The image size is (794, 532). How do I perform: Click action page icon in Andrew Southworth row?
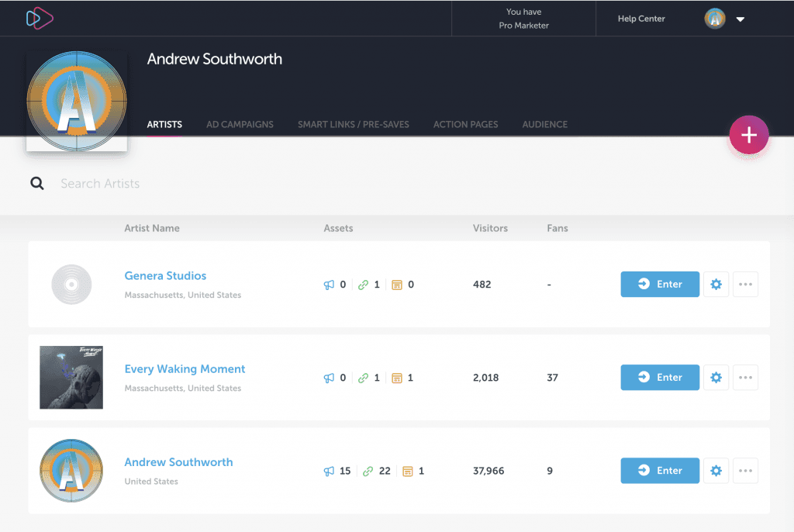click(x=408, y=472)
